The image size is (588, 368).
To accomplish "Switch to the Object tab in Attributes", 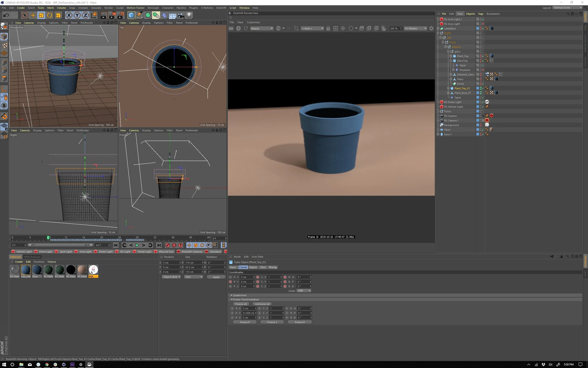I will [253, 267].
